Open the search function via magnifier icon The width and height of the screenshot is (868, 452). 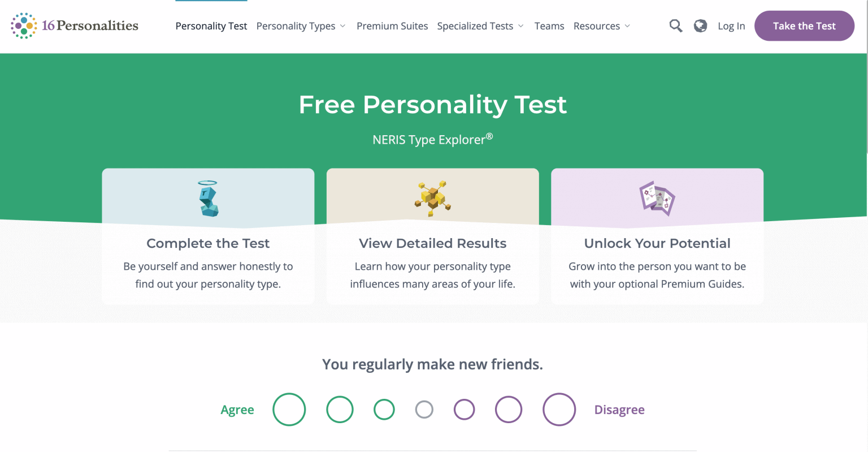[675, 25]
